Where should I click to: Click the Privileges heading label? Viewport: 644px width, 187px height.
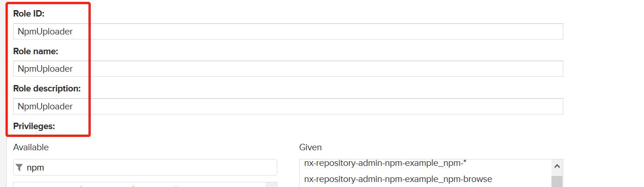[34, 126]
